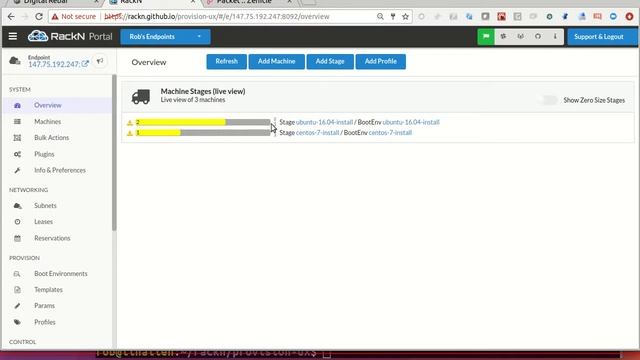The image size is (640, 360).
Task: Click the Plugins gears icon
Action: (x=17, y=154)
